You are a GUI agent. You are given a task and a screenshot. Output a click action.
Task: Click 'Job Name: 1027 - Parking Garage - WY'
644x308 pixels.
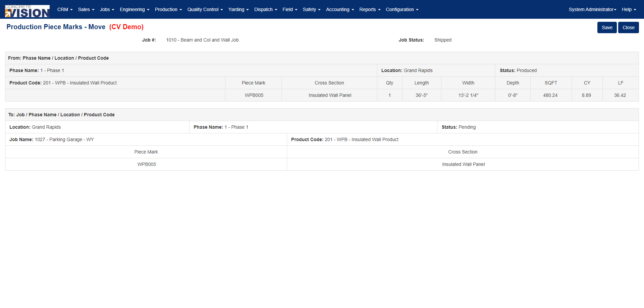(52, 139)
